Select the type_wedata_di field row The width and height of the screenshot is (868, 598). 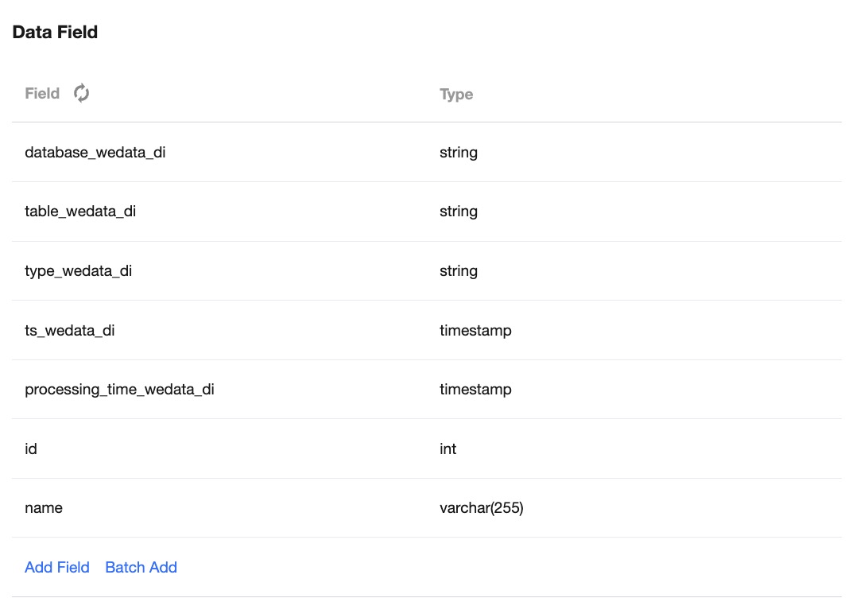78,271
